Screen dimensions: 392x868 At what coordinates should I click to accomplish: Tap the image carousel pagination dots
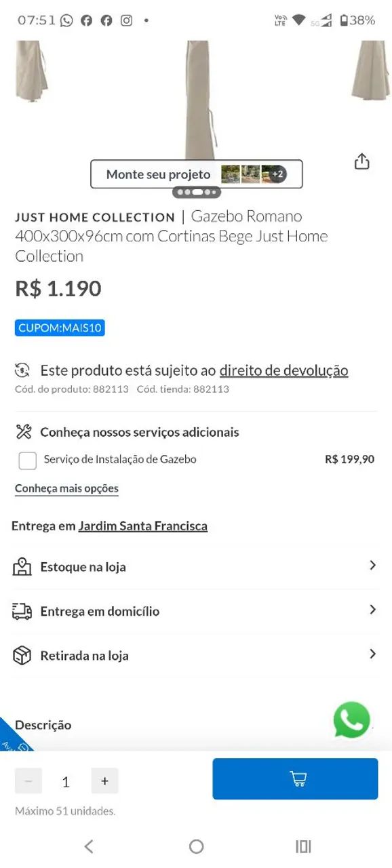pyautogui.click(x=197, y=193)
